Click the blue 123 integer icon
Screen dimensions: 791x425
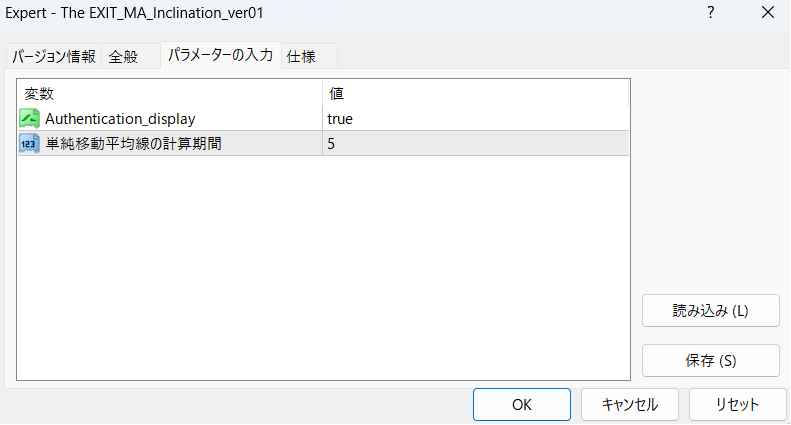pos(29,144)
